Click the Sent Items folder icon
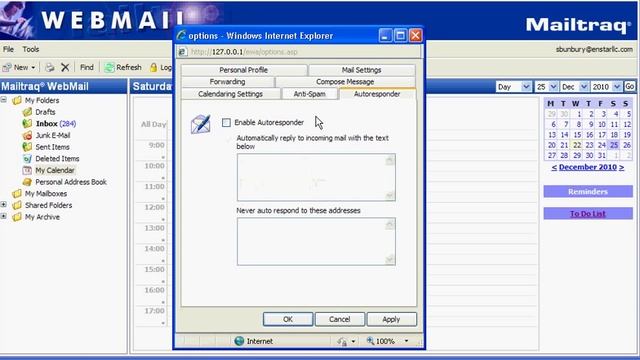Screen dimensions: 640x360 pos(27,147)
